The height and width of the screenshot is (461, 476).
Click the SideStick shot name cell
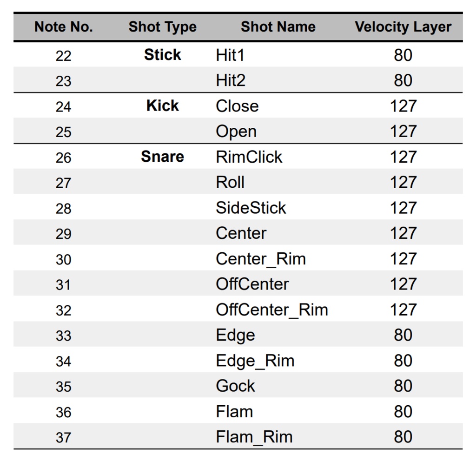(251, 208)
